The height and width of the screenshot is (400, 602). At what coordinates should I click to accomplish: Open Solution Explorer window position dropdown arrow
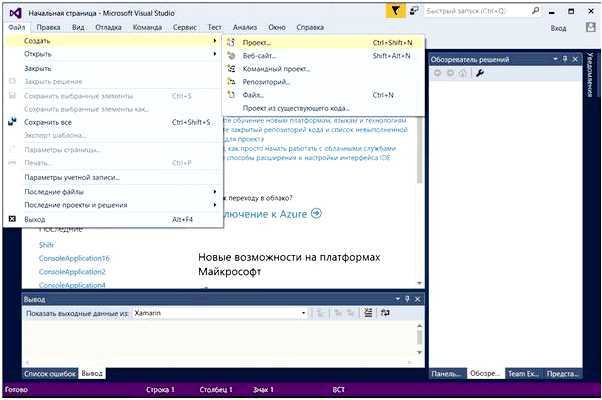tap(555, 59)
